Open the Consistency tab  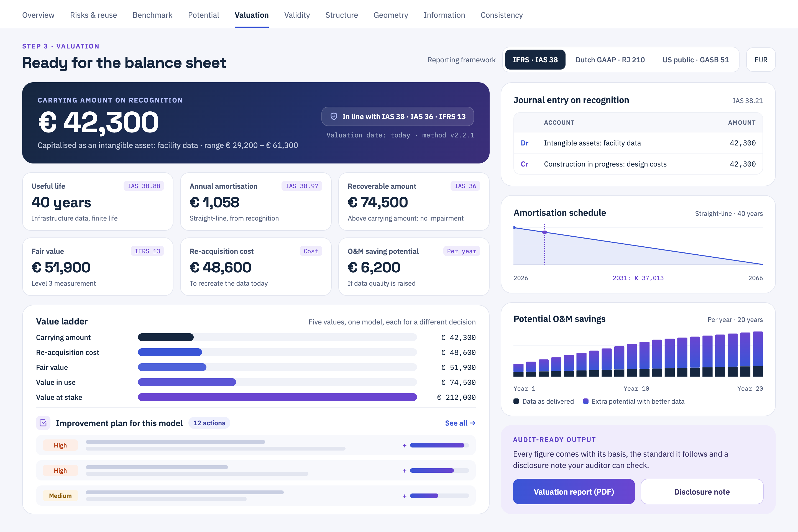(502, 15)
